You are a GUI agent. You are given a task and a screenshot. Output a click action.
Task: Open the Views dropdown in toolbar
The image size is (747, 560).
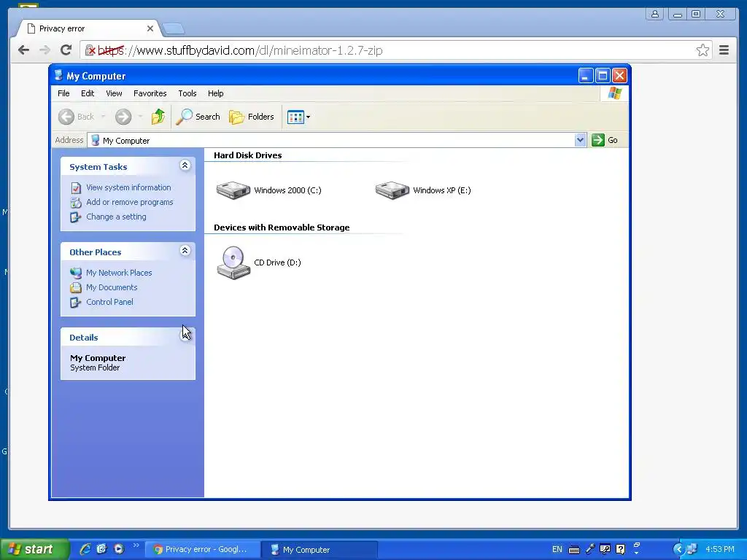click(298, 117)
